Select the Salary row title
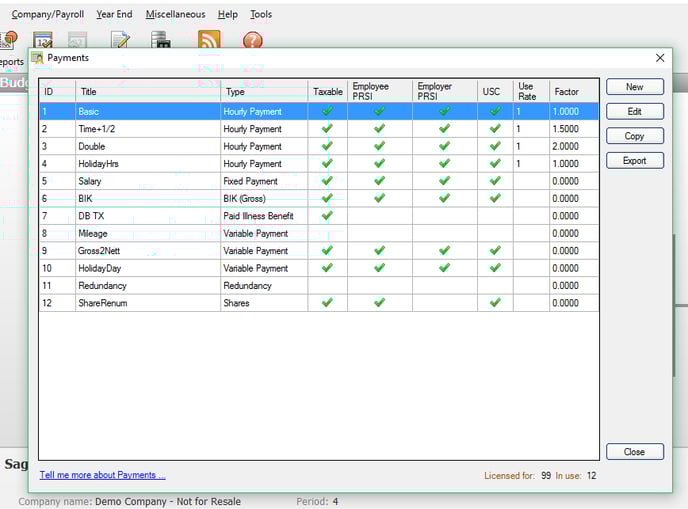 tap(90, 181)
